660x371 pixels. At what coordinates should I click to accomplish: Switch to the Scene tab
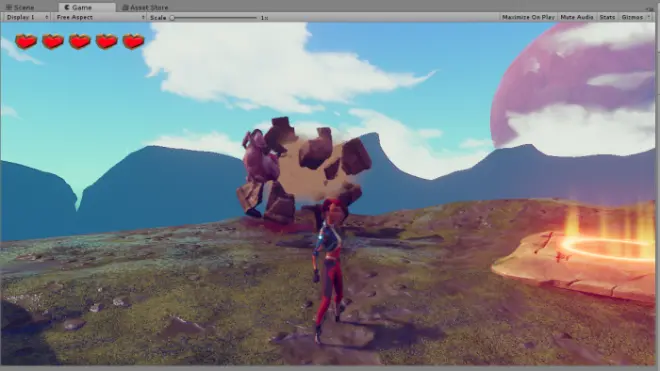tap(20, 7)
